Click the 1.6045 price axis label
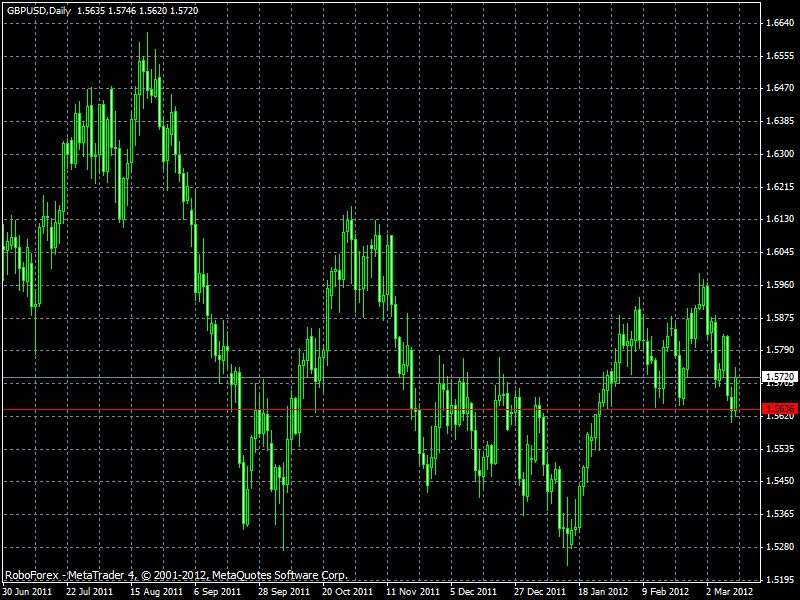 pyautogui.click(x=780, y=252)
